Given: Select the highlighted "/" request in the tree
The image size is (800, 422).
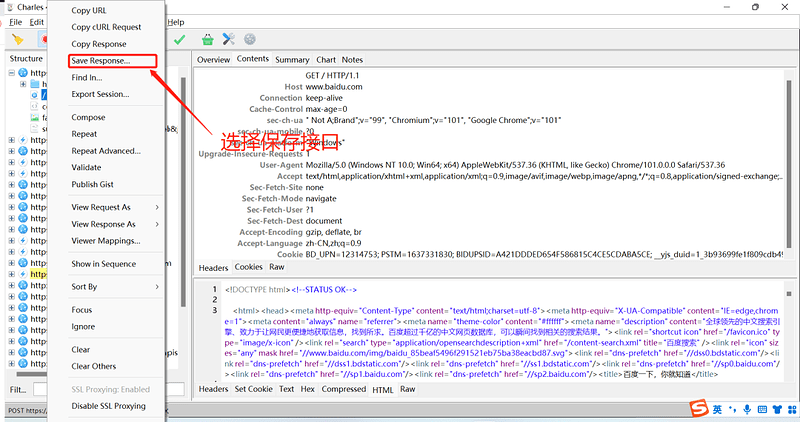Looking at the screenshot, I should pyautogui.click(x=44, y=95).
